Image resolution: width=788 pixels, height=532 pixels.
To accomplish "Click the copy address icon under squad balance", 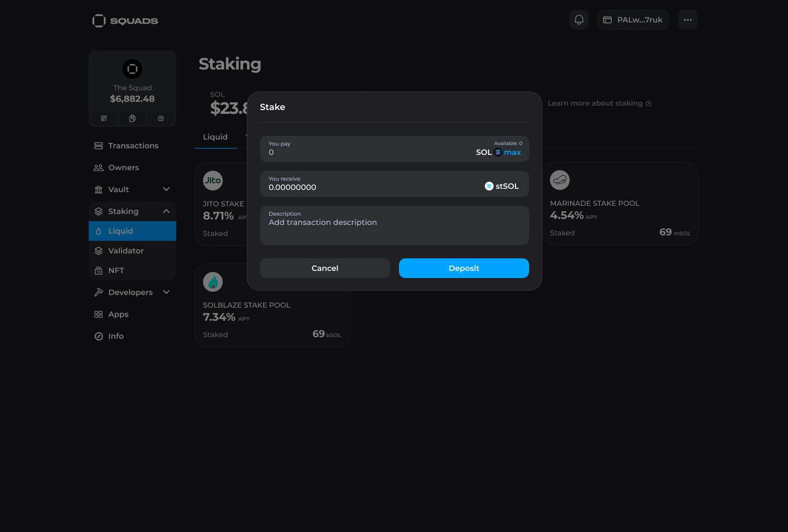I will point(132,118).
